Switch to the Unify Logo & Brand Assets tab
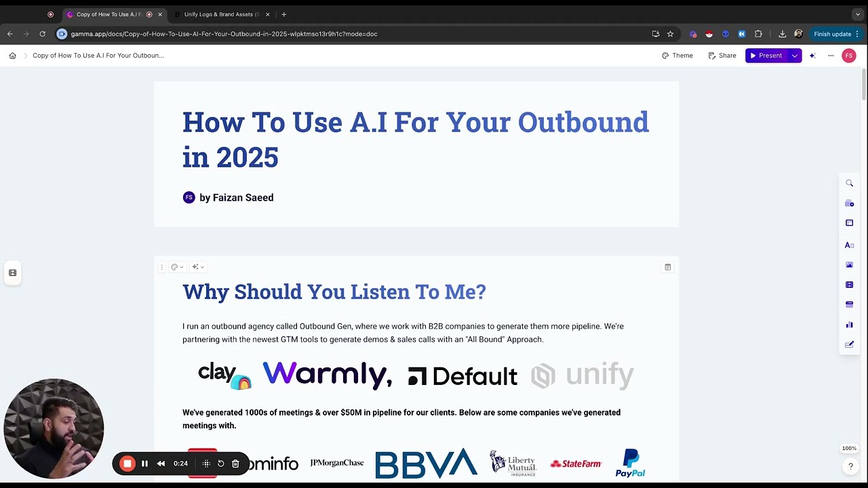Viewport: 868px width, 488px height. coord(221,14)
